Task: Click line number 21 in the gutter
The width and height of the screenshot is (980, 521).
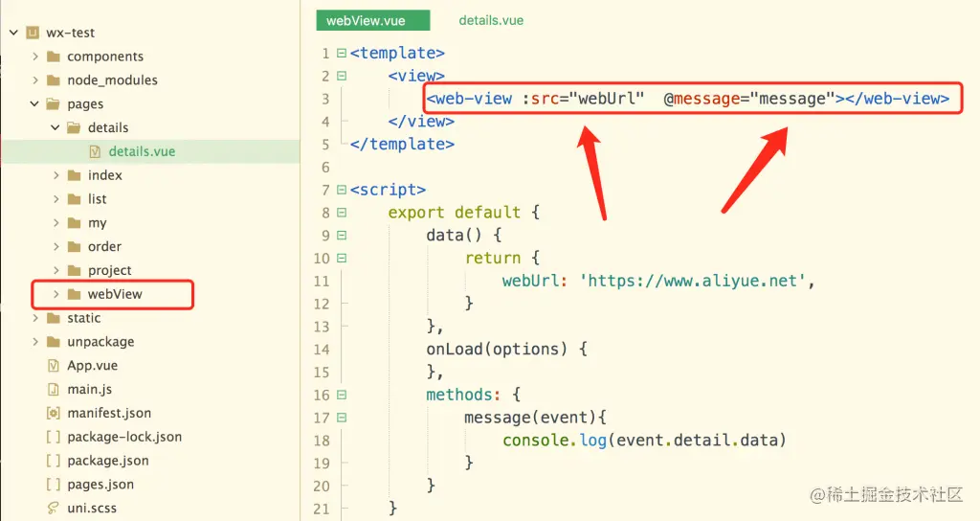Action: (x=322, y=509)
